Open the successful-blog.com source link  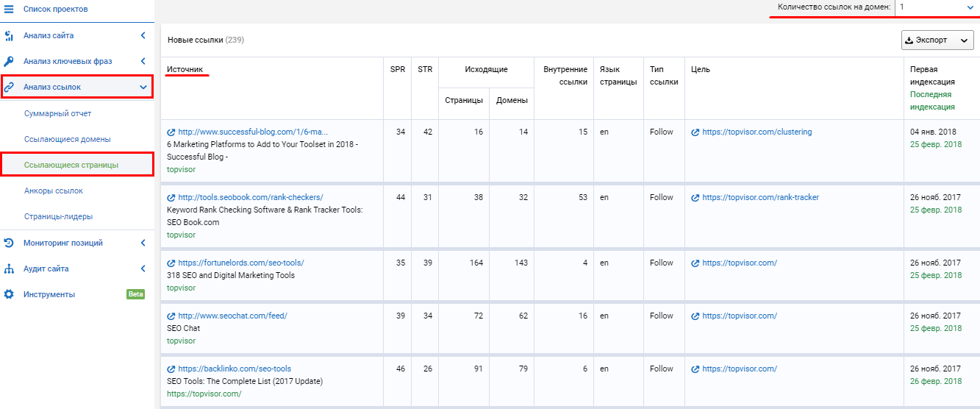tap(253, 132)
